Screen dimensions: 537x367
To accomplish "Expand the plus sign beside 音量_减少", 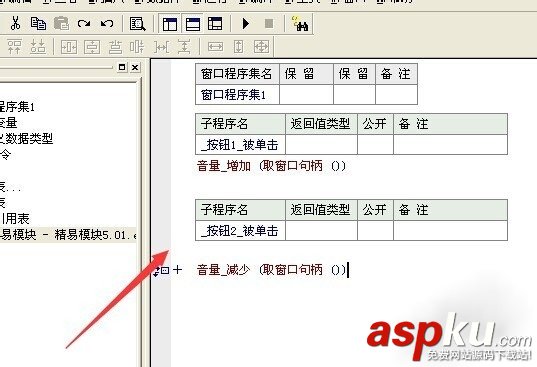I will click(x=177, y=270).
